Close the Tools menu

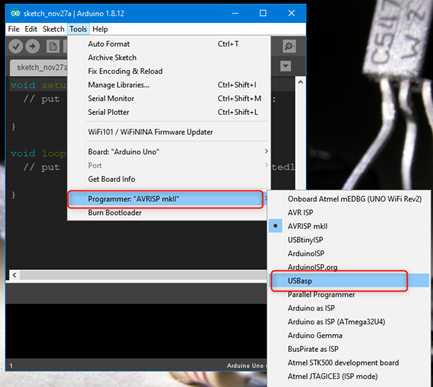click(x=78, y=29)
